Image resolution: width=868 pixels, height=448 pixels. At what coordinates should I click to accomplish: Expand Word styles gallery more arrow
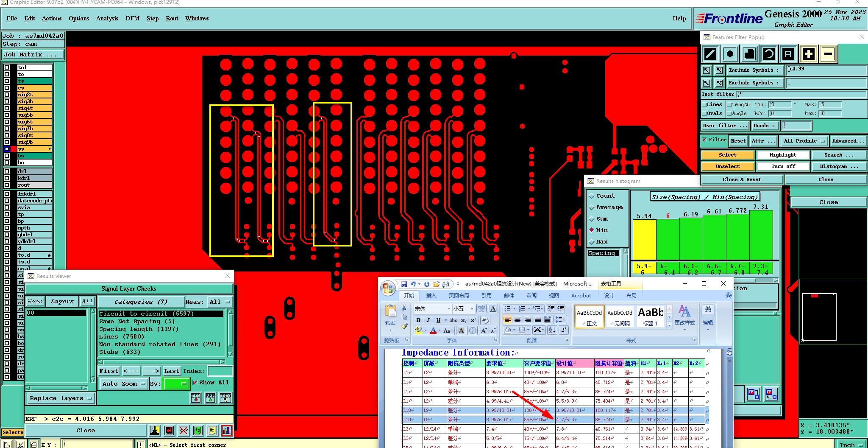pyautogui.click(x=670, y=325)
